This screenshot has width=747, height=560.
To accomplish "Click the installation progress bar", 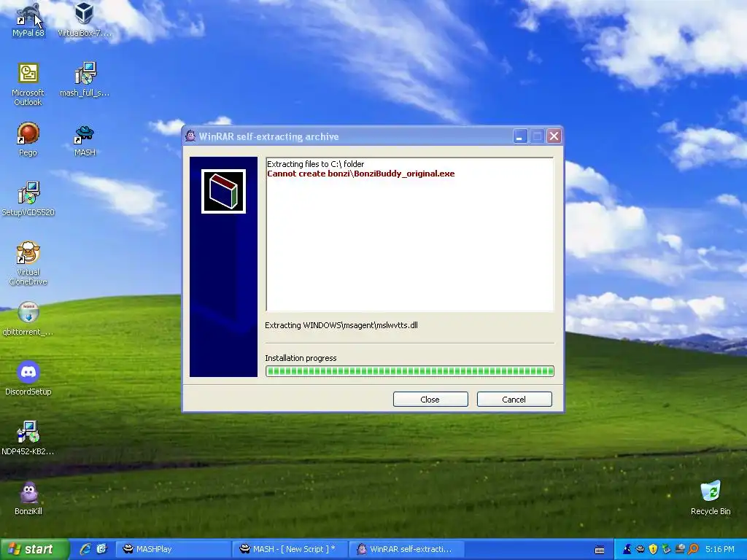I will point(410,371).
